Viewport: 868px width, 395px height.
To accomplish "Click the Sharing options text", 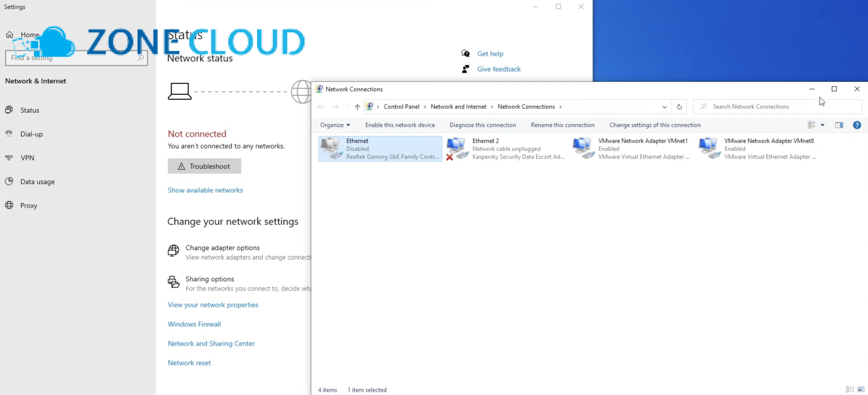I will coord(210,279).
